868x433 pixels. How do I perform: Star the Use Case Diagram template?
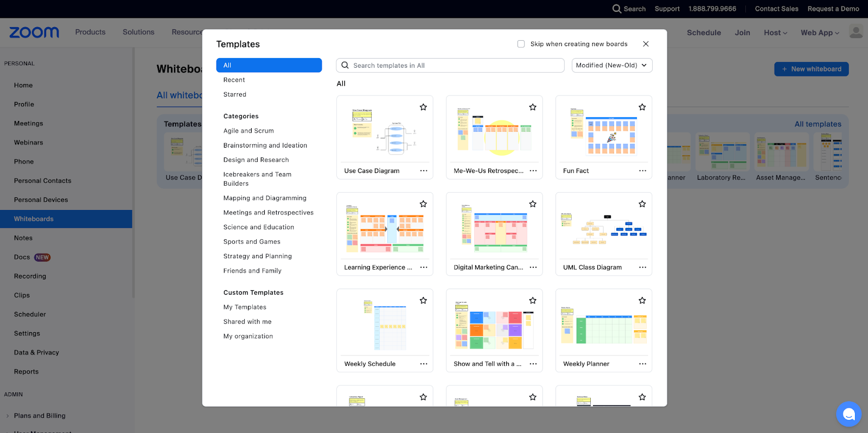[x=423, y=107]
